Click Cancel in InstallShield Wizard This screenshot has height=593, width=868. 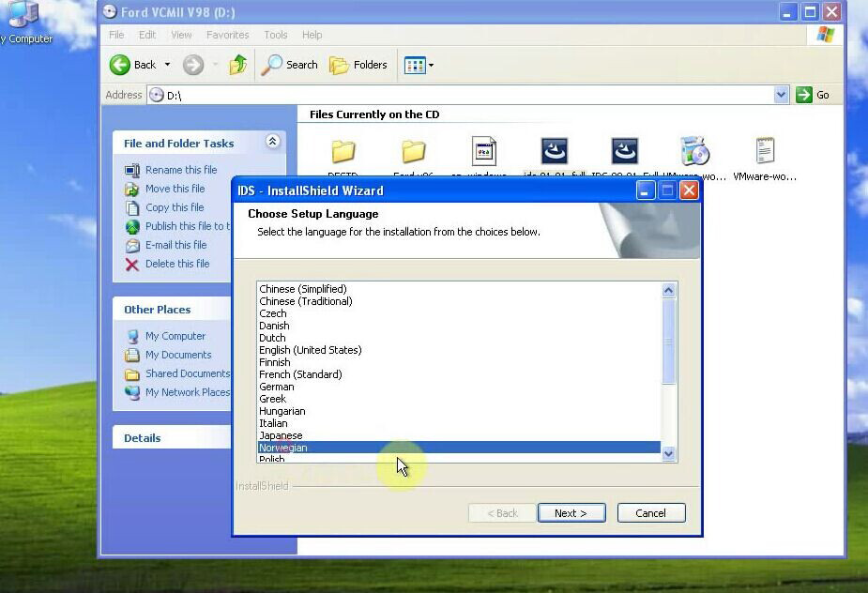651,513
